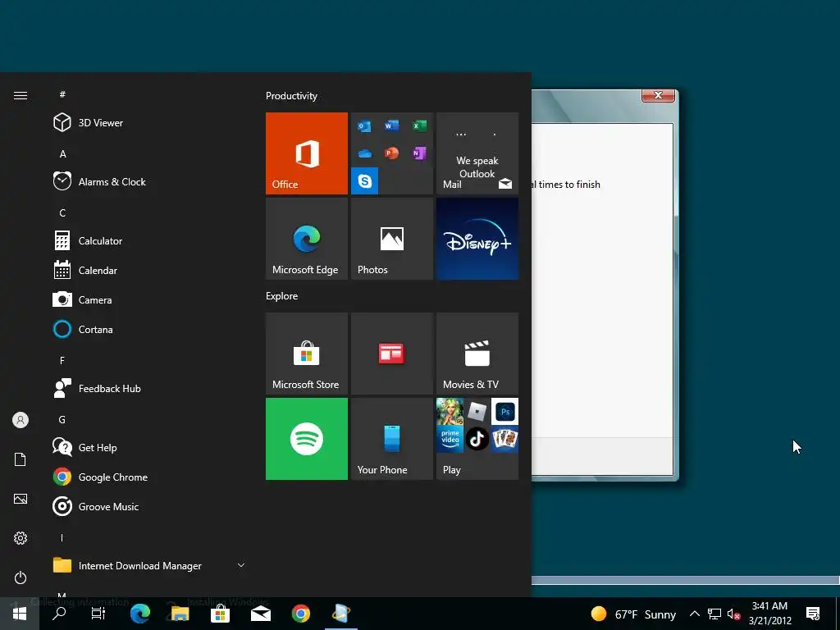Open the user account menu
This screenshot has height=630, width=840.
click(x=21, y=420)
